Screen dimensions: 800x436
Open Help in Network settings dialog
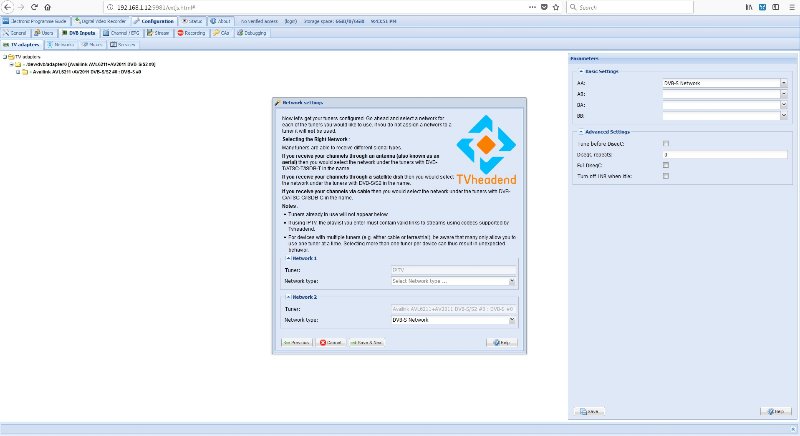502,343
